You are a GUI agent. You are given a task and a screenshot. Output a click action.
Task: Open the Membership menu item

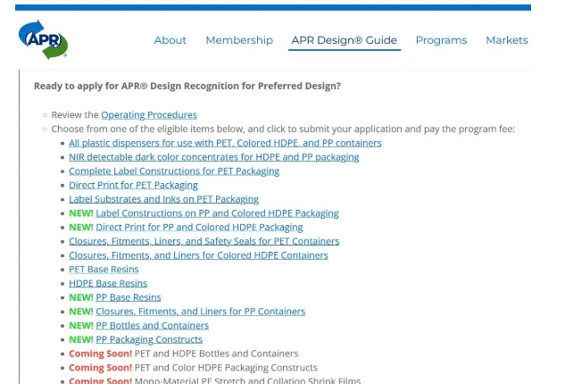(239, 40)
